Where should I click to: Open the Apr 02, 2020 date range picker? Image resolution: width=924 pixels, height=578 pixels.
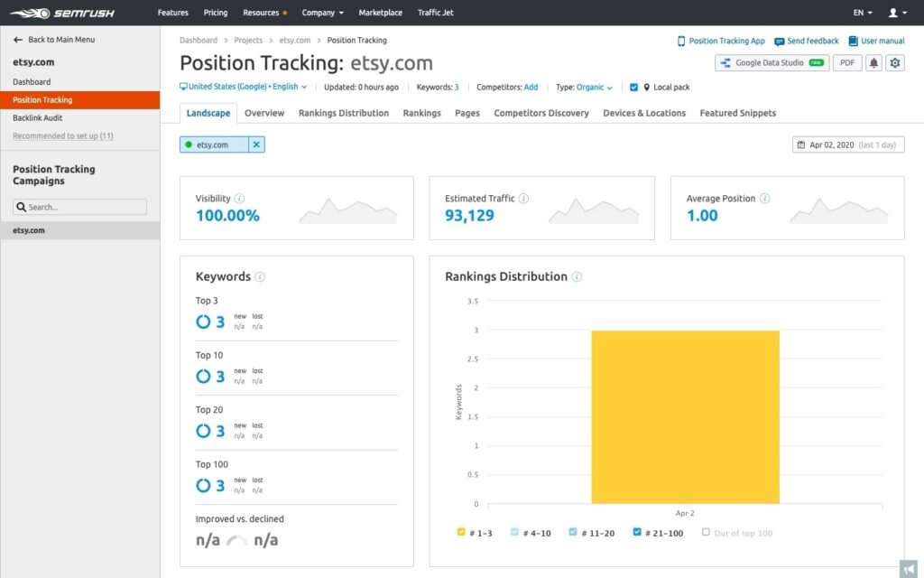[848, 144]
